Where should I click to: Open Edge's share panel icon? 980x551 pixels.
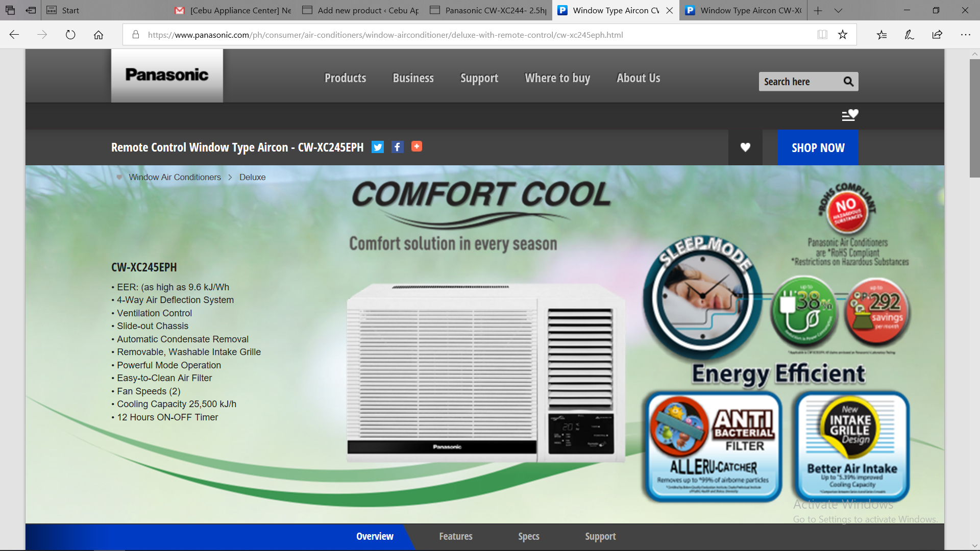point(937,35)
